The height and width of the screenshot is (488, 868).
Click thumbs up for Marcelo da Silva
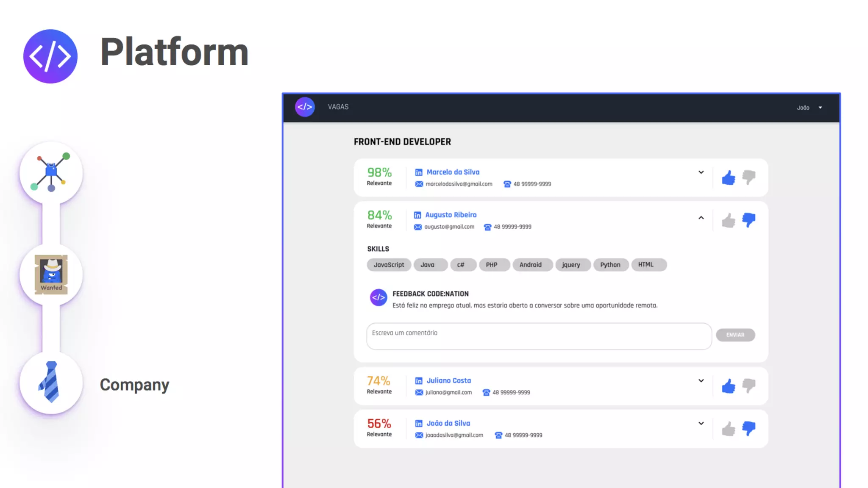[x=728, y=177]
